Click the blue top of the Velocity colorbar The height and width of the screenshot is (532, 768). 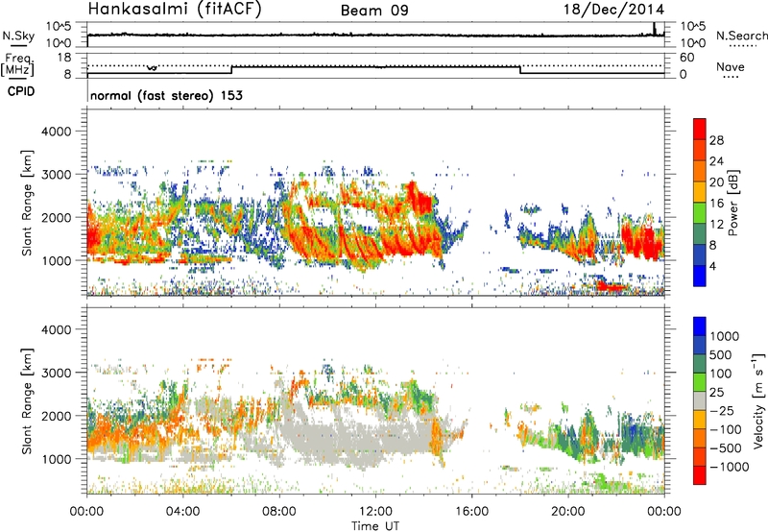point(700,326)
